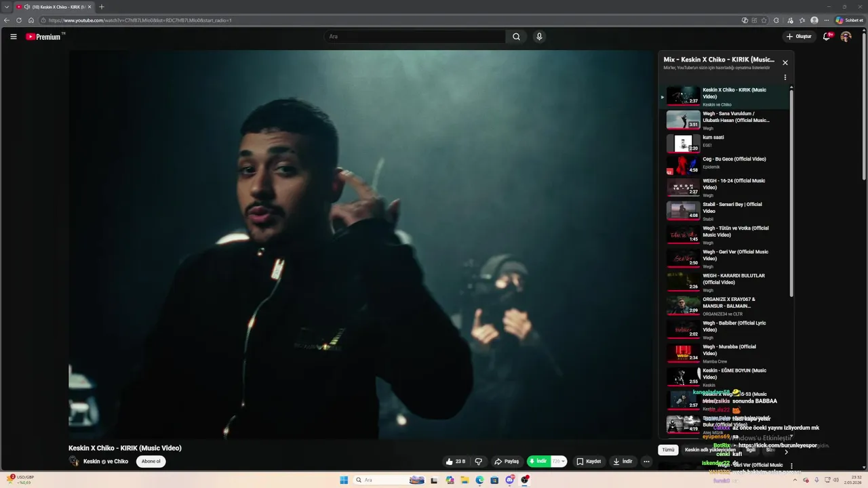Select the Tümü filter chip
Image resolution: width=868 pixels, height=488 pixels.
coord(668,450)
